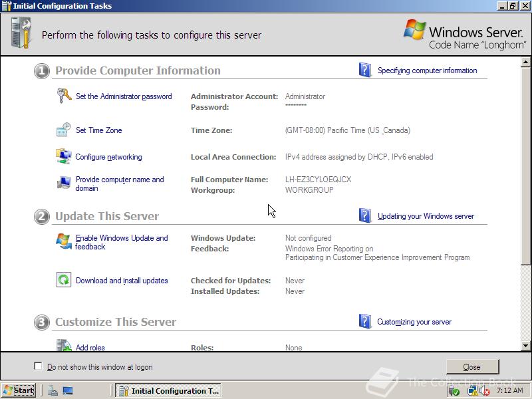The width and height of the screenshot is (532, 399).
Task: Click the Close button at bottom
Action: (472, 367)
